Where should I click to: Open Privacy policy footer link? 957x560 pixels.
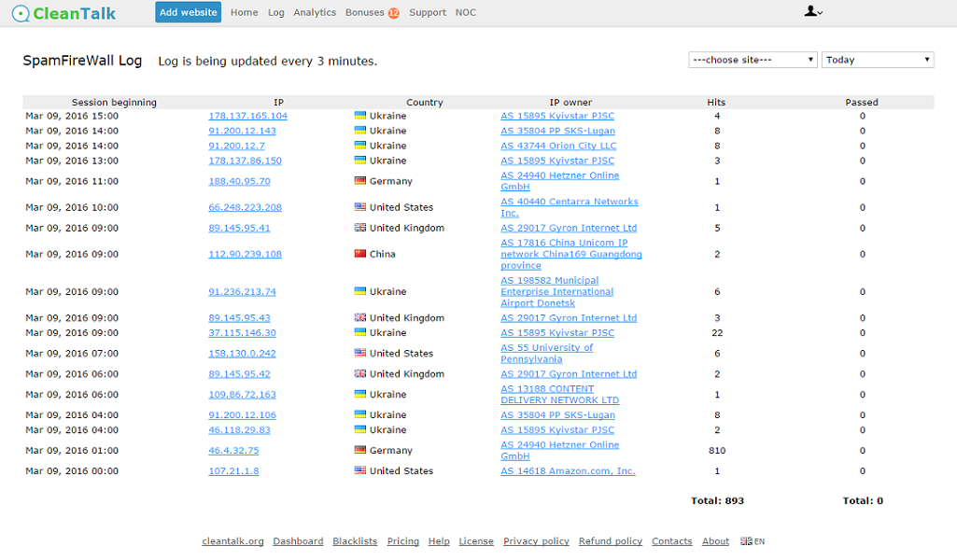click(536, 541)
